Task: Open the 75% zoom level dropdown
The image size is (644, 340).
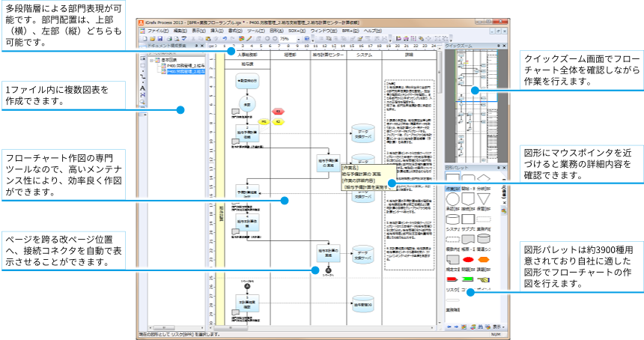Action: point(298,39)
